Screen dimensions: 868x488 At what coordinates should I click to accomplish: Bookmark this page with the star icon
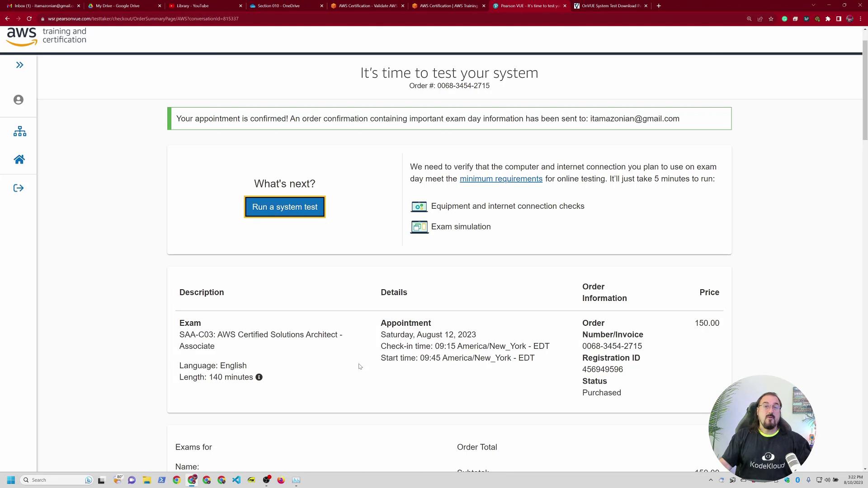(x=771, y=19)
